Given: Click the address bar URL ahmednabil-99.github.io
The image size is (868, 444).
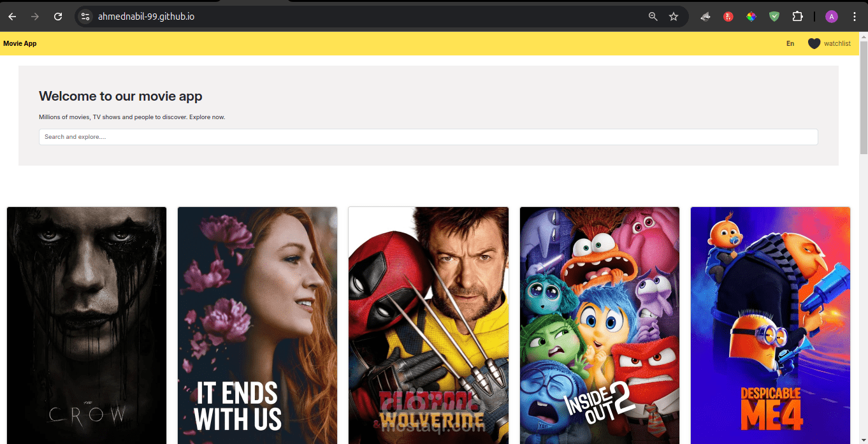Looking at the screenshot, I should [146, 17].
